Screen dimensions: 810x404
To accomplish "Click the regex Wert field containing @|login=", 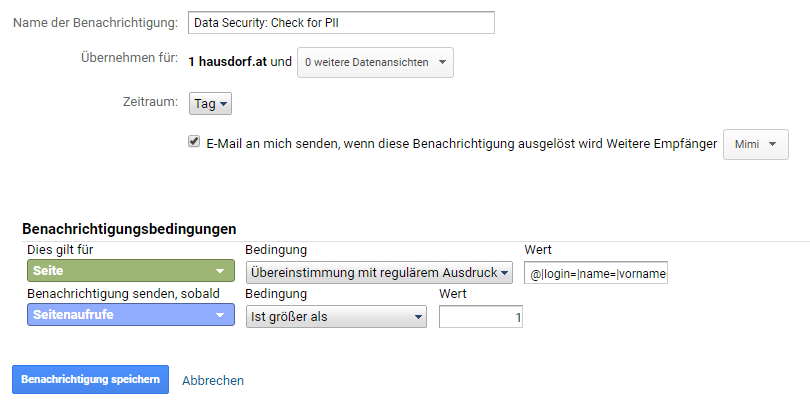I will pyautogui.click(x=596, y=272).
